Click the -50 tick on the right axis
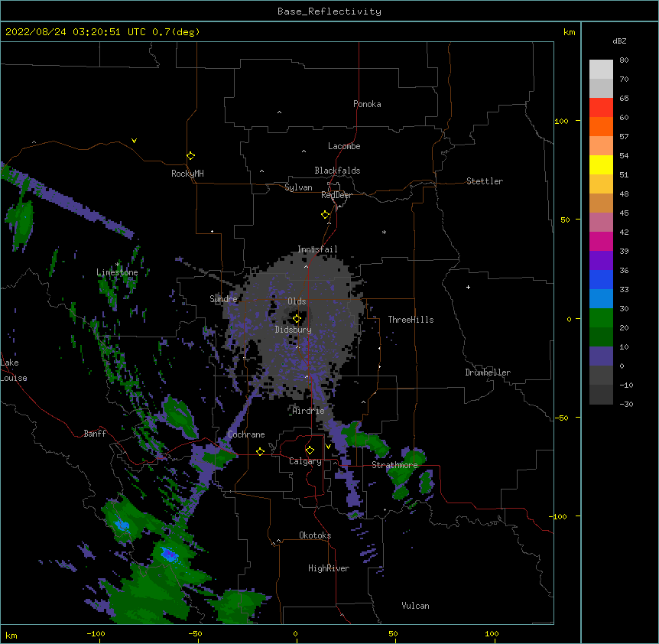The image size is (659, 644). pos(561,418)
